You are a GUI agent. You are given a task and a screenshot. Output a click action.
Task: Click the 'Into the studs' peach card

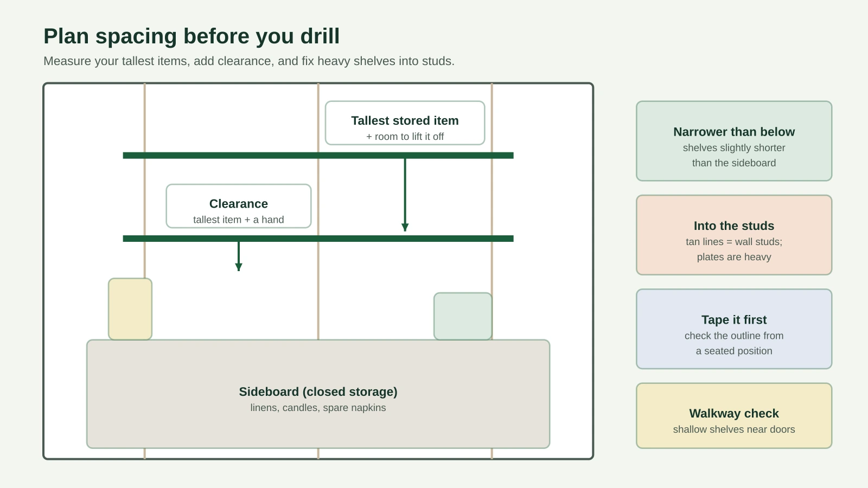tap(734, 235)
